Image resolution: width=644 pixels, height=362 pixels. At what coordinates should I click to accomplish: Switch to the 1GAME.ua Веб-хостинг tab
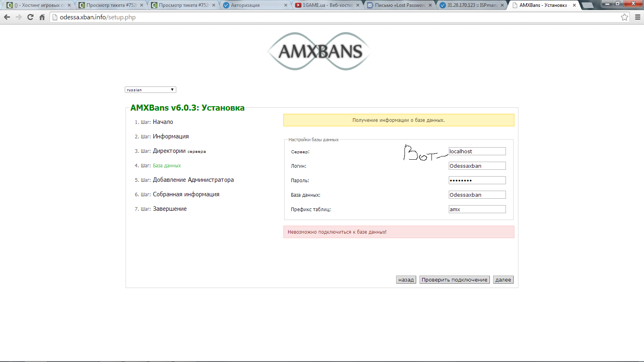327,5
